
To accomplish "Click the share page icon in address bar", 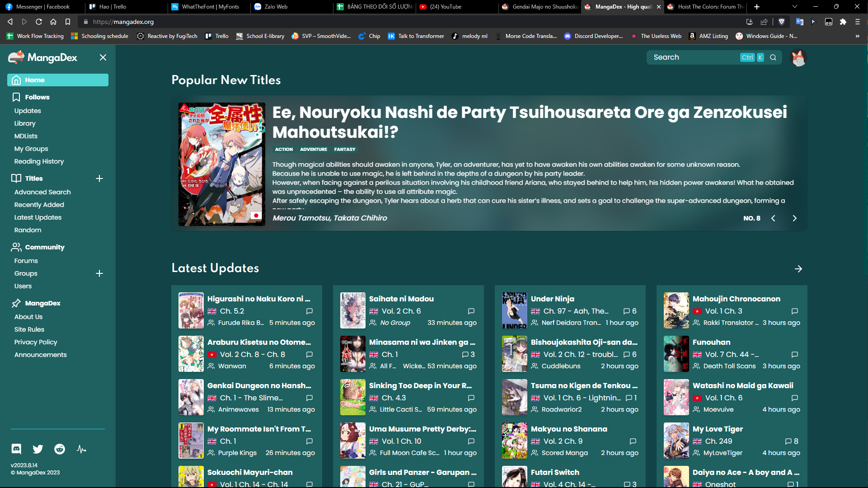I will [764, 22].
